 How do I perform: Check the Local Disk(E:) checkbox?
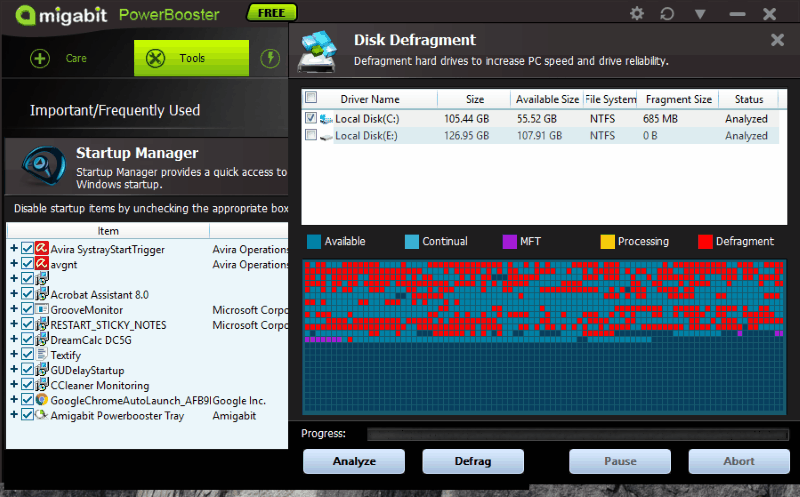pyautogui.click(x=311, y=135)
